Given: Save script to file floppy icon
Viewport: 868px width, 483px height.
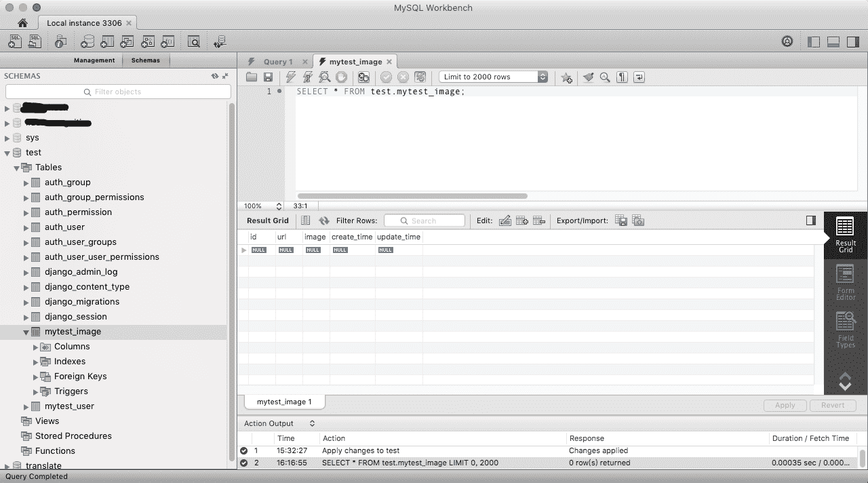Looking at the screenshot, I should click(x=268, y=77).
